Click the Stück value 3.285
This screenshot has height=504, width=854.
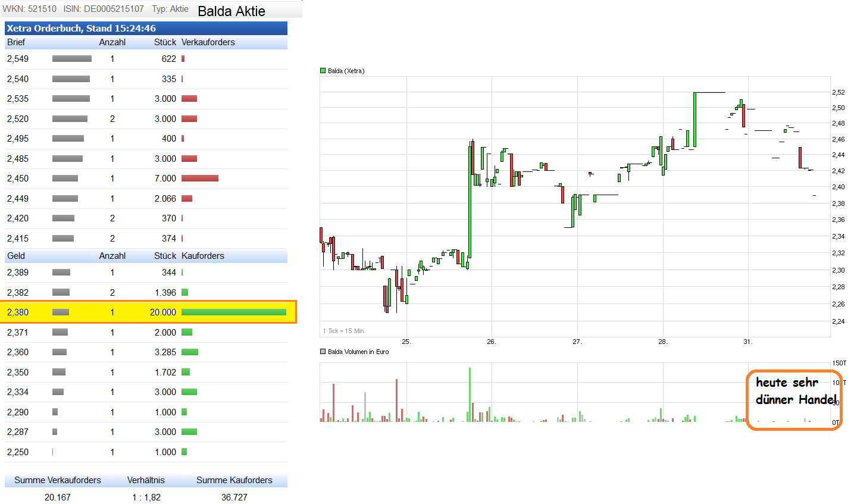pyautogui.click(x=165, y=352)
